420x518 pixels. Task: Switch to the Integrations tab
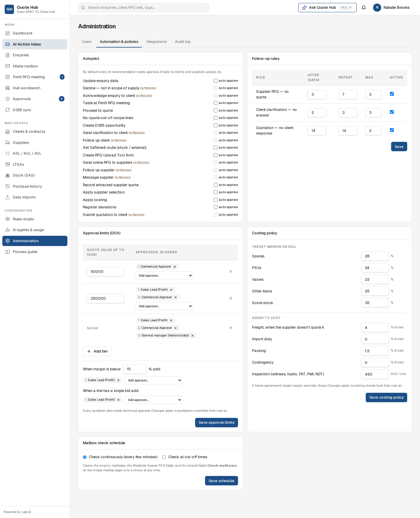(x=156, y=42)
